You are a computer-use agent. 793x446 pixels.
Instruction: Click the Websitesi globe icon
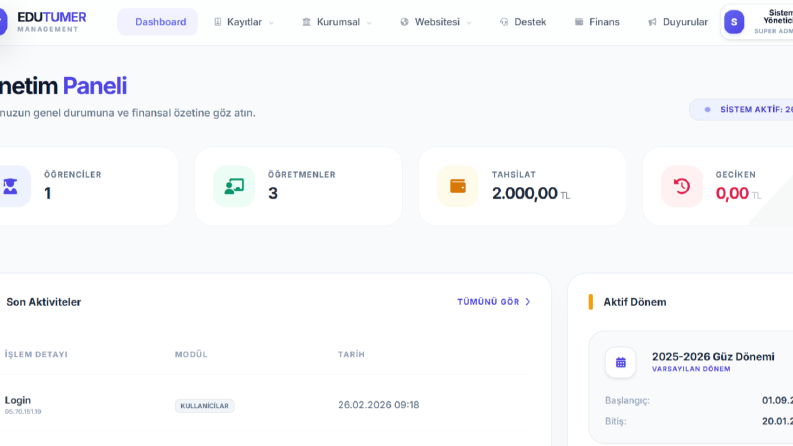404,22
